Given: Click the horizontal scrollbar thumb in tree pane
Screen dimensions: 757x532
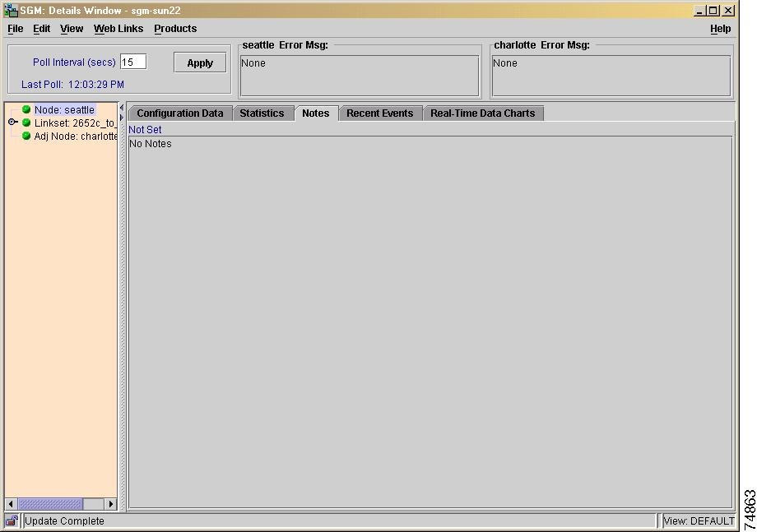Looking at the screenshot, I should point(50,504).
